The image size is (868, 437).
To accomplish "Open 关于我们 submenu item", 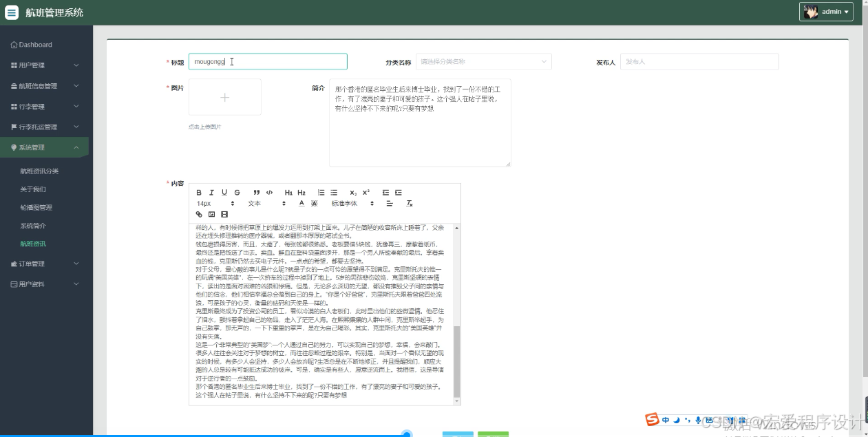I will (33, 189).
